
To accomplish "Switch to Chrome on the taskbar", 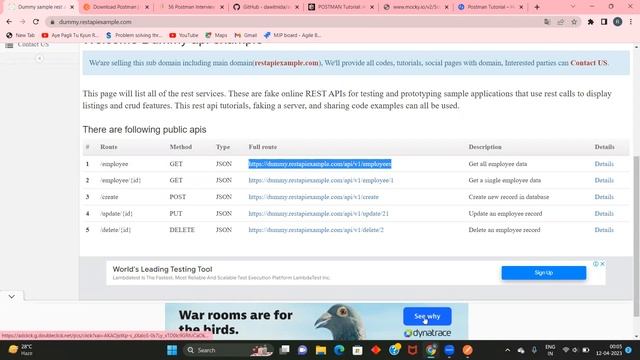I will (x=431, y=350).
